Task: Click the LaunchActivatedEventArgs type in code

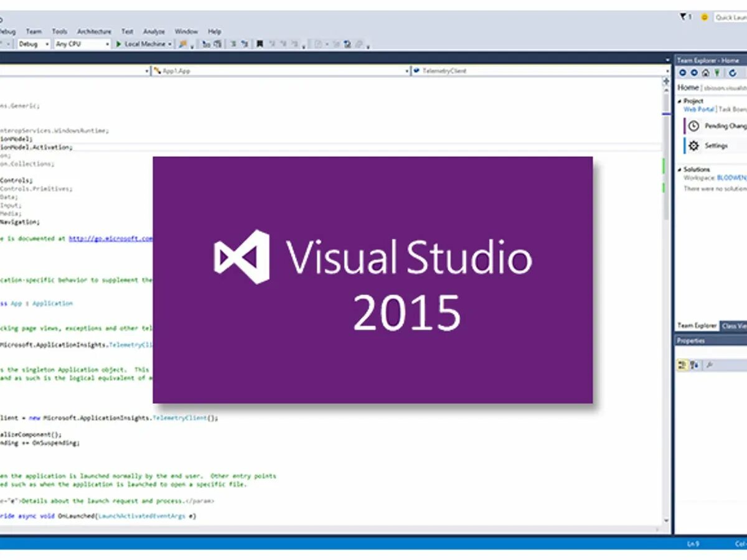Action: click(x=141, y=516)
